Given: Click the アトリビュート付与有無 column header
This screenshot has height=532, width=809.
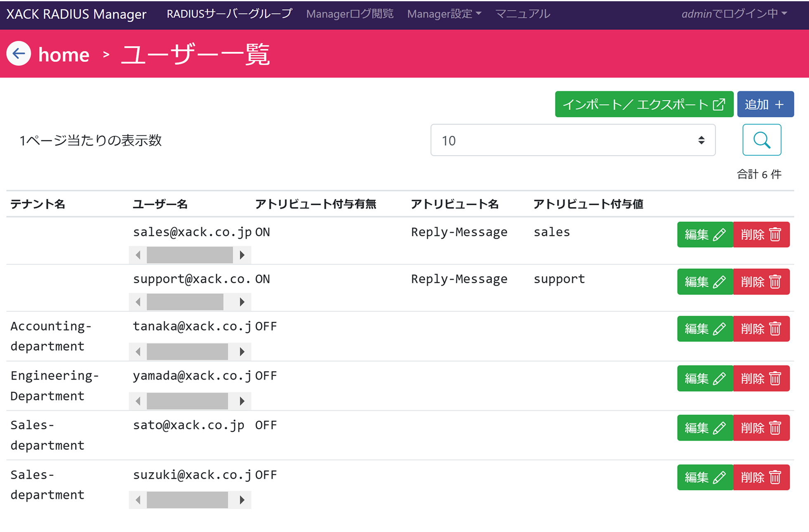Looking at the screenshot, I should pyautogui.click(x=316, y=204).
